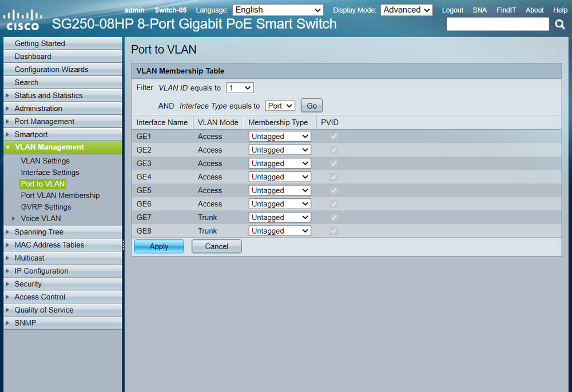
Task: Open Interface Settings page
Action: point(50,173)
